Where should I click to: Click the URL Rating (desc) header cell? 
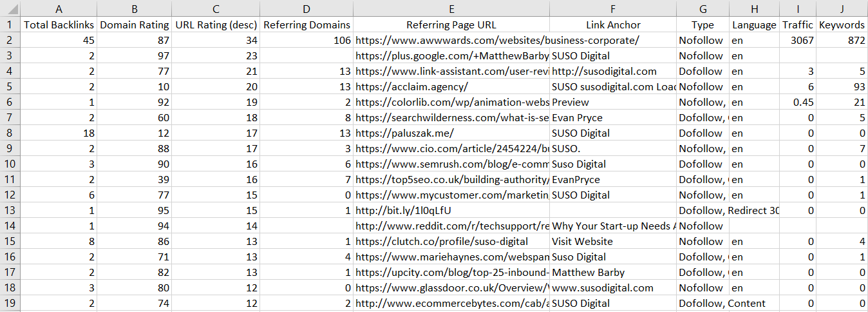[216, 25]
